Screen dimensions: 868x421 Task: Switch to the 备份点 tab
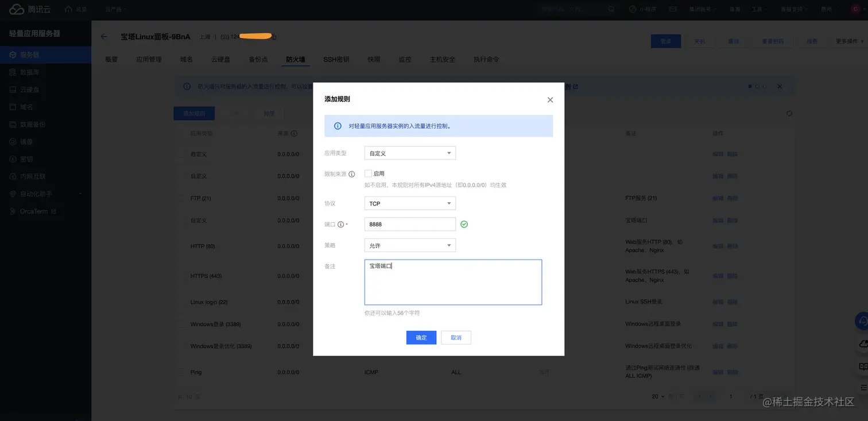(258, 59)
